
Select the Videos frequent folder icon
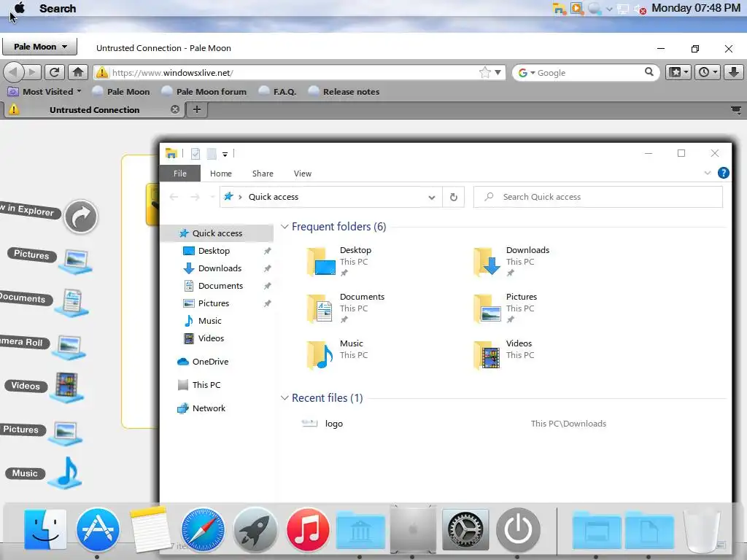(x=487, y=355)
